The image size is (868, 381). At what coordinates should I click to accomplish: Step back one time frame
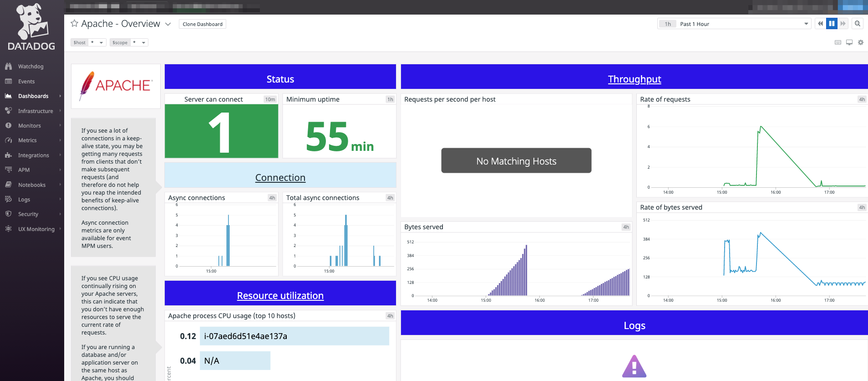(820, 24)
